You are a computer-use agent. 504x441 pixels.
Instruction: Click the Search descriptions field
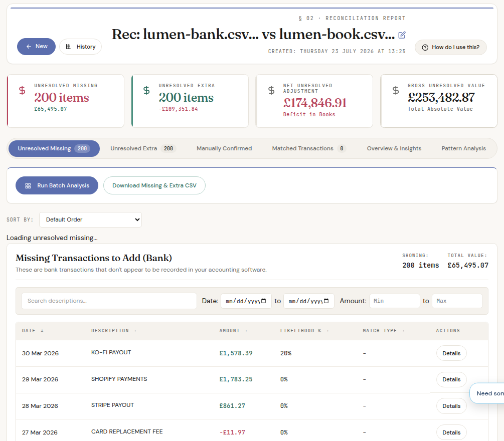[109, 301]
